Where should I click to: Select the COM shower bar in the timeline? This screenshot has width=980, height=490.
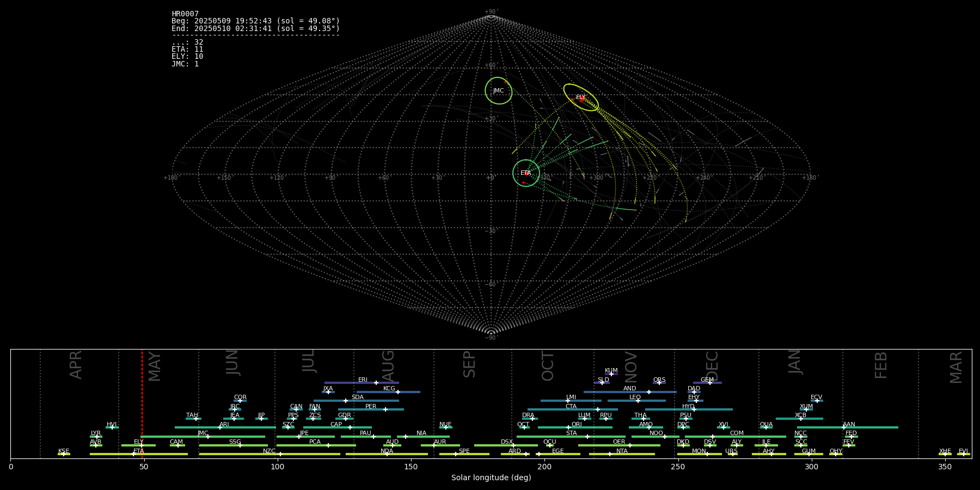pos(736,437)
